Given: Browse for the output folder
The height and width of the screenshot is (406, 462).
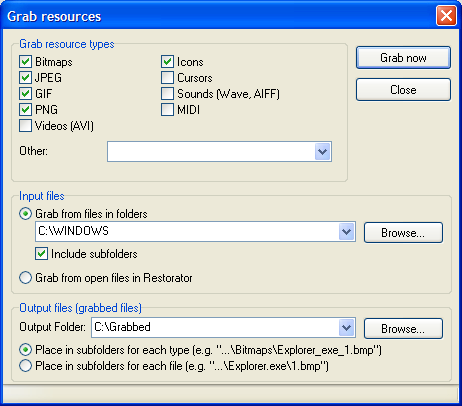Looking at the screenshot, I should click(x=403, y=329).
